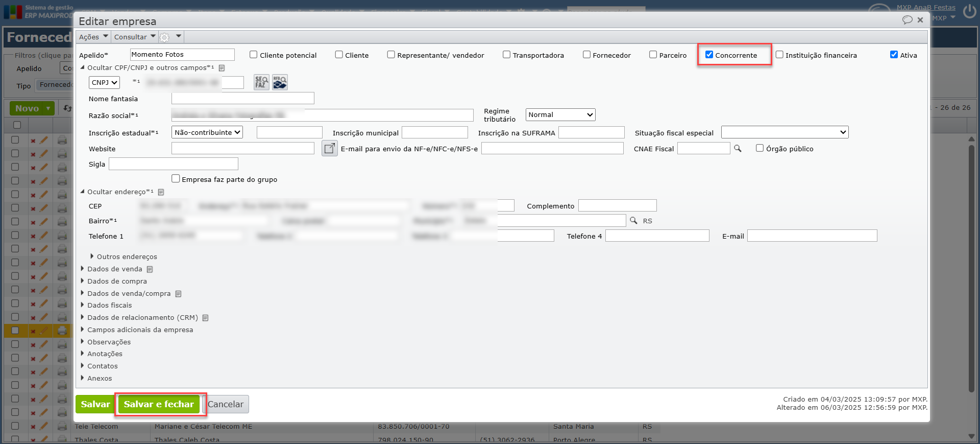Expand the Contatos section

tap(82, 366)
